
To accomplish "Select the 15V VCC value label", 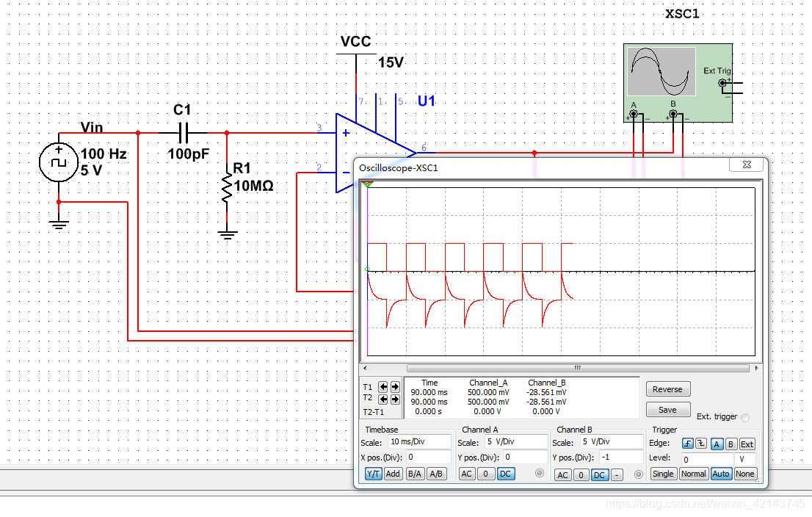I will 391,62.
